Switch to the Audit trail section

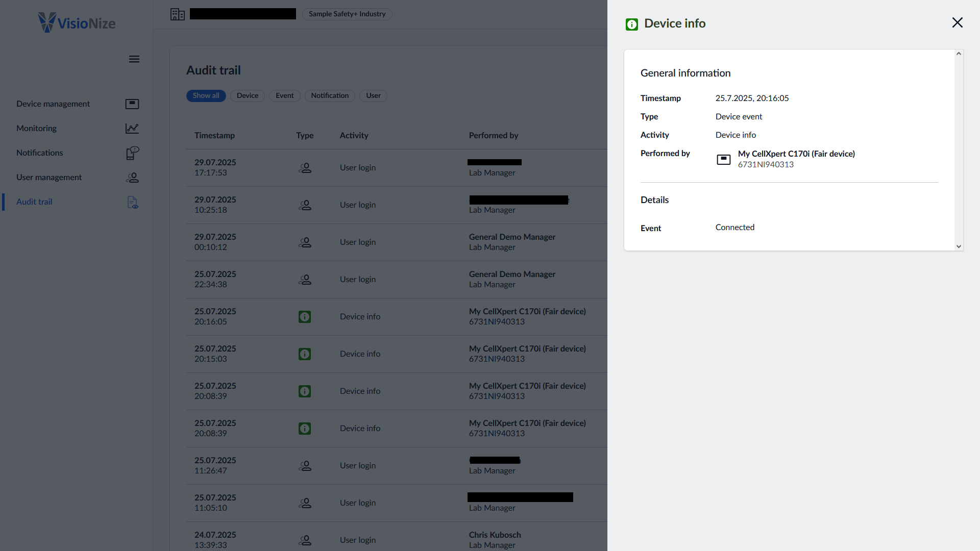[34, 202]
